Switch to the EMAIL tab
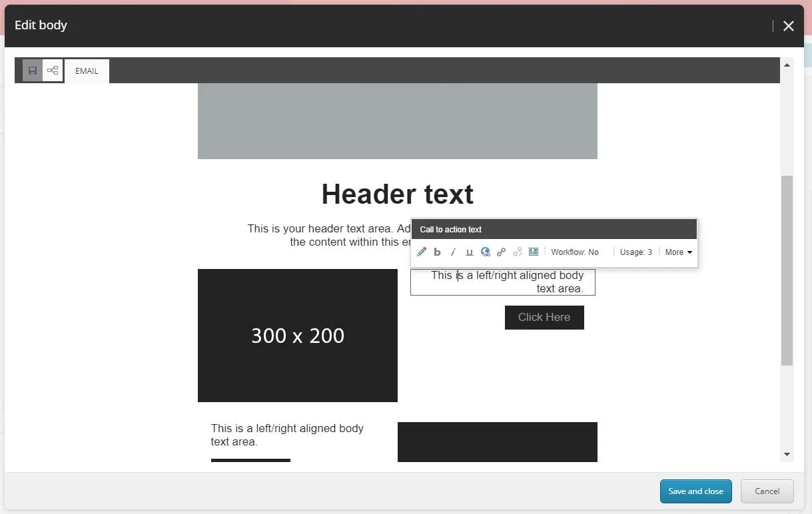 [x=86, y=71]
